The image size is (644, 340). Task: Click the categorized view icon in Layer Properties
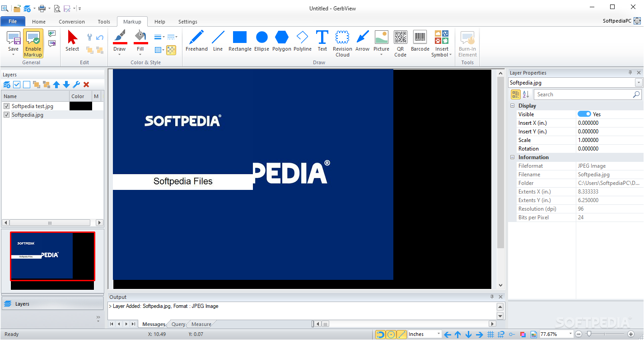[x=515, y=94]
